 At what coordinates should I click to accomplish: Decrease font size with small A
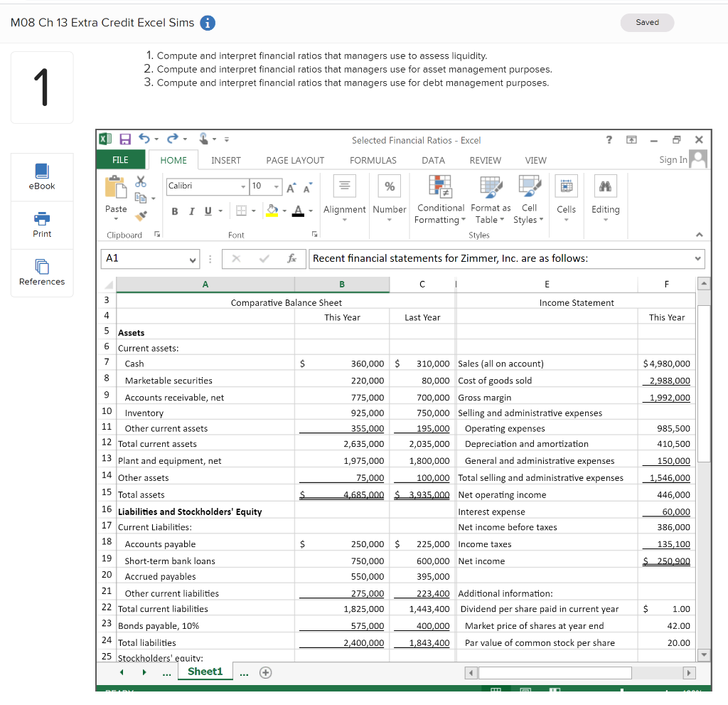[x=308, y=188]
